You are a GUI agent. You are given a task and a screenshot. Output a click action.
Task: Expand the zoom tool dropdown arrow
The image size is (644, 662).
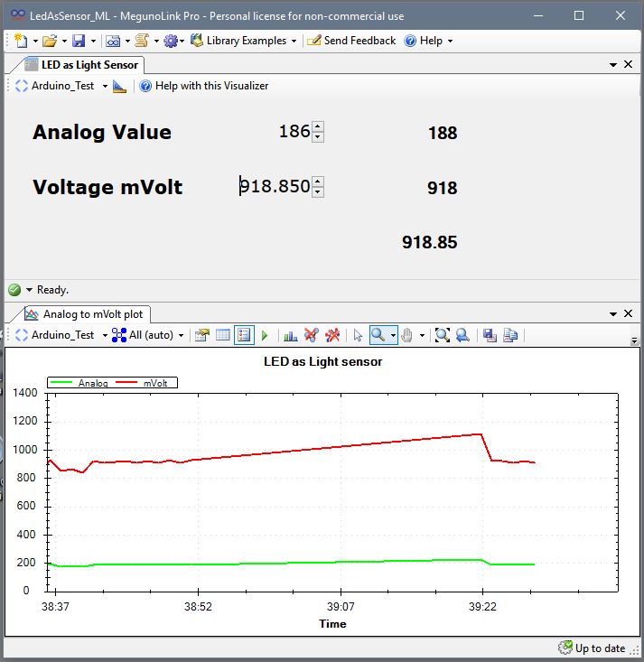click(393, 336)
